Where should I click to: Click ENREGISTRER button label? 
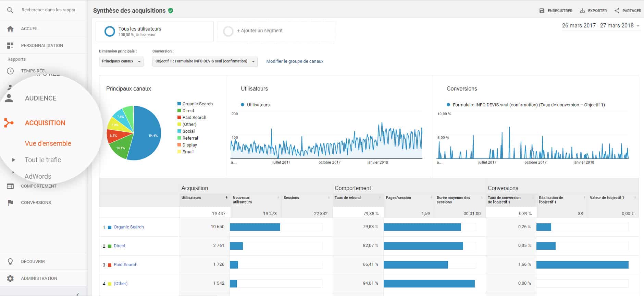pos(560,11)
